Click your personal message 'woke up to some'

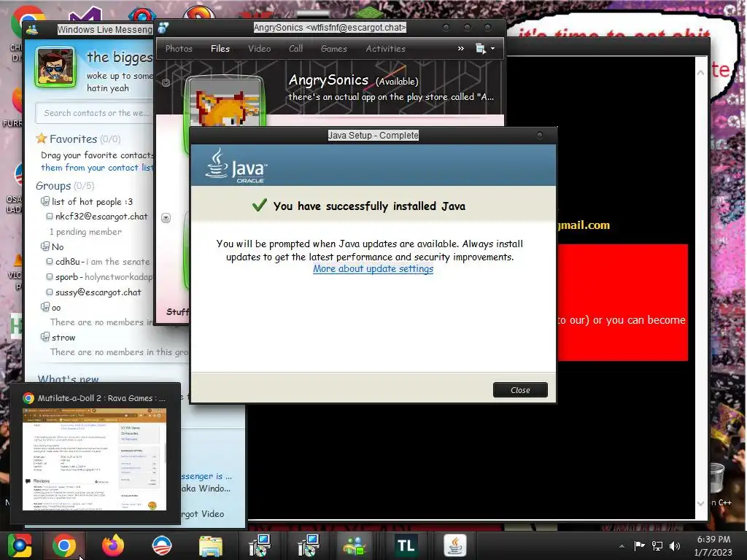[120, 76]
